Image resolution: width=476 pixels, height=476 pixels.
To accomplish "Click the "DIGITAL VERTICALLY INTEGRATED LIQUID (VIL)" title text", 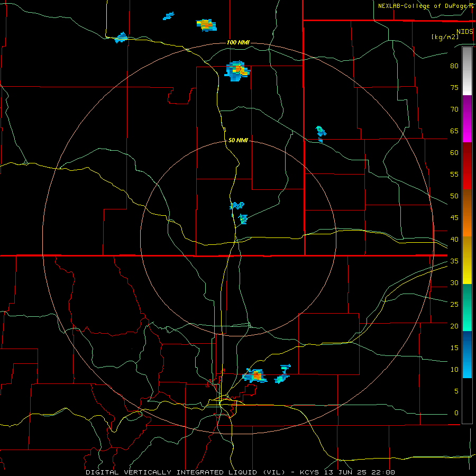I will click(x=186, y=472).
